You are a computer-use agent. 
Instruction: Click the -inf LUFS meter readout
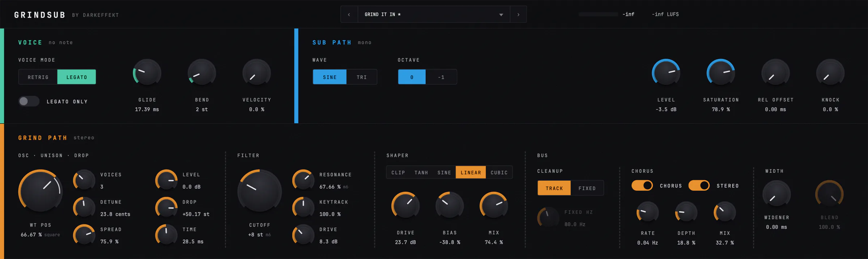[x=665, y=14]
